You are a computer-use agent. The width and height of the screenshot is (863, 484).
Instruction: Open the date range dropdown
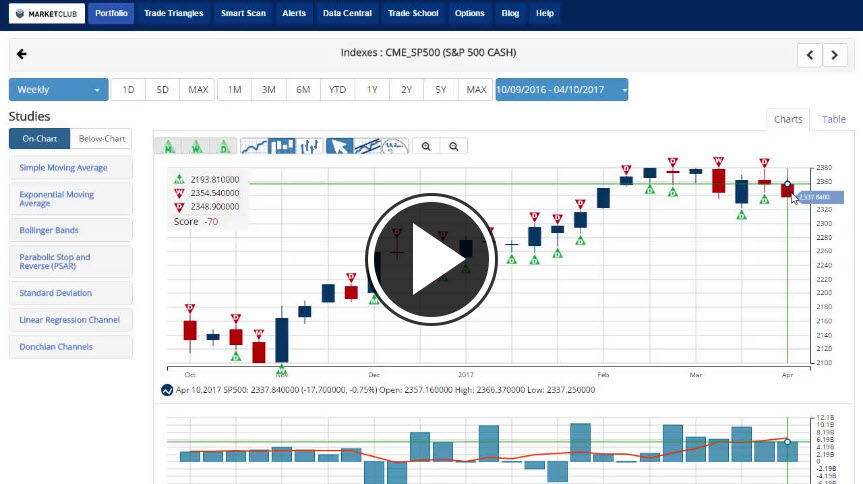coord(561,90)
